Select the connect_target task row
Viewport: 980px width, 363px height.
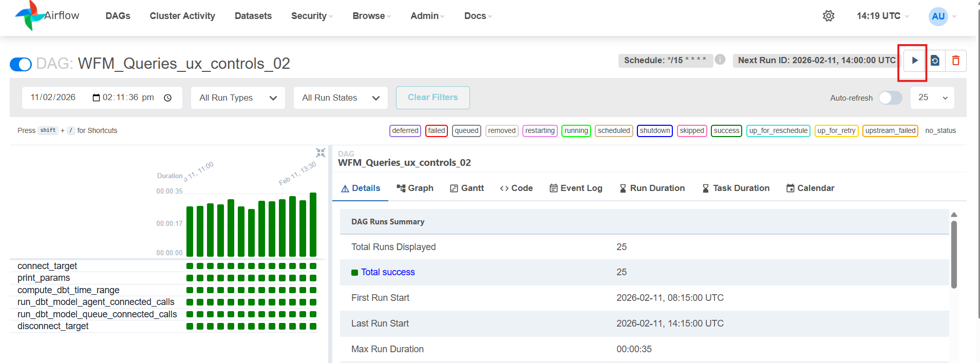click(x=47, y=266)
